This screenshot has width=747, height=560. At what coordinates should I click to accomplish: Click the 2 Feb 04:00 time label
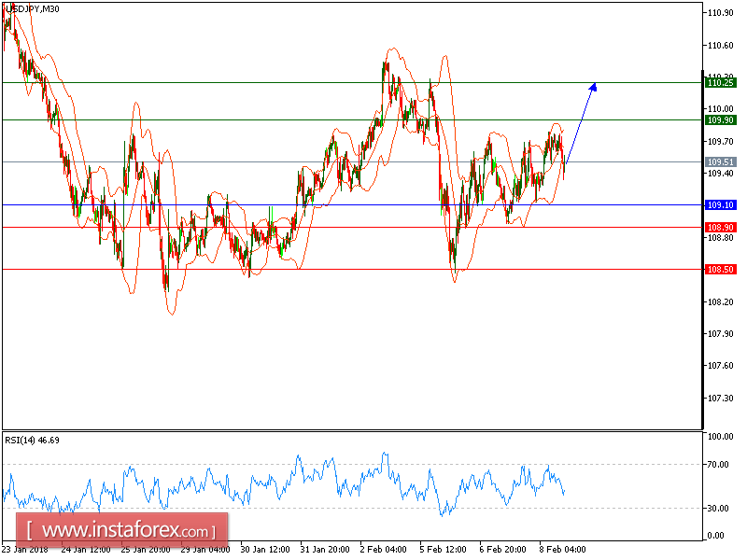click(x=384, y=549)
